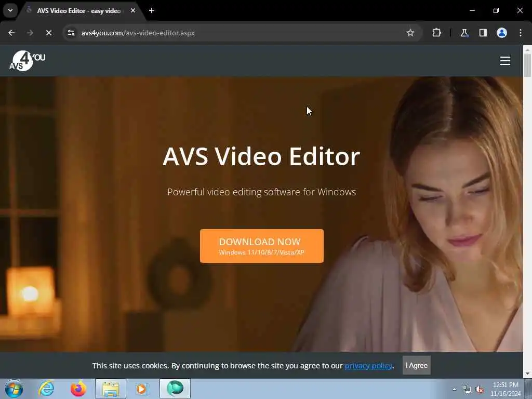The height and width of the screenshot is (399, 532).
Task: Launch Firefox from the taskbar
Action: point(78,389)
